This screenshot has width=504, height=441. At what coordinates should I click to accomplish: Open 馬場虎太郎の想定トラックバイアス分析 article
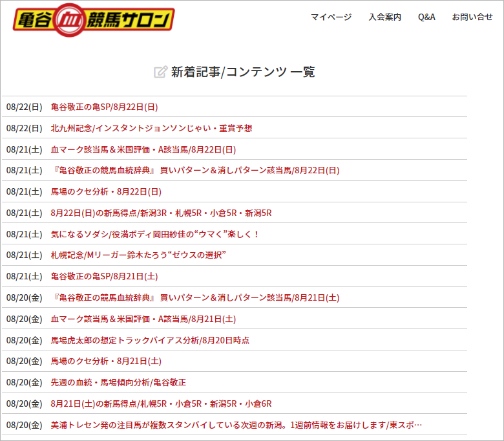(150, 340)
